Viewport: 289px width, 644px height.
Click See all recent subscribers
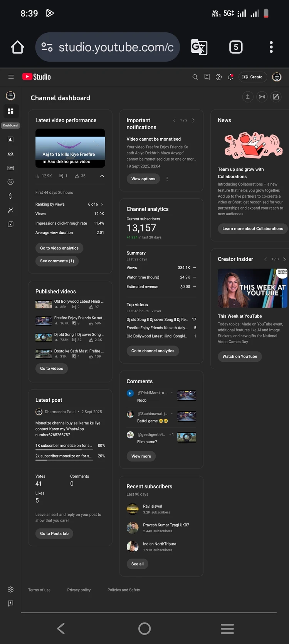point(138,564)
